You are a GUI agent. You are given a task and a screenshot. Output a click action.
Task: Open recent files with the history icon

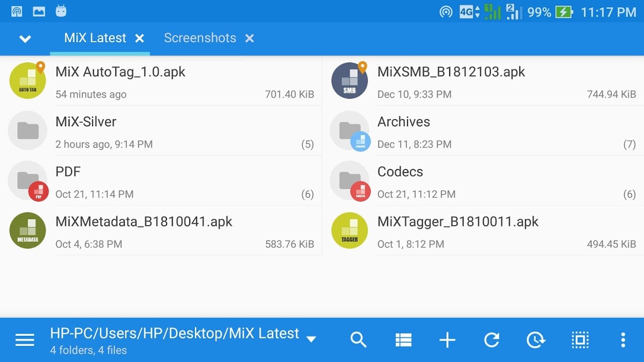[535, 339]
